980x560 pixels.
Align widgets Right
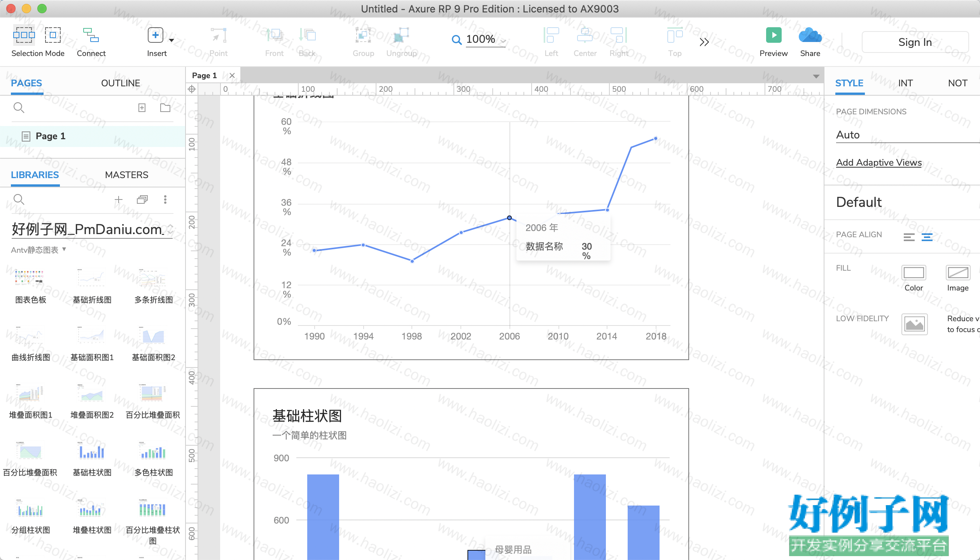[619, 35]
